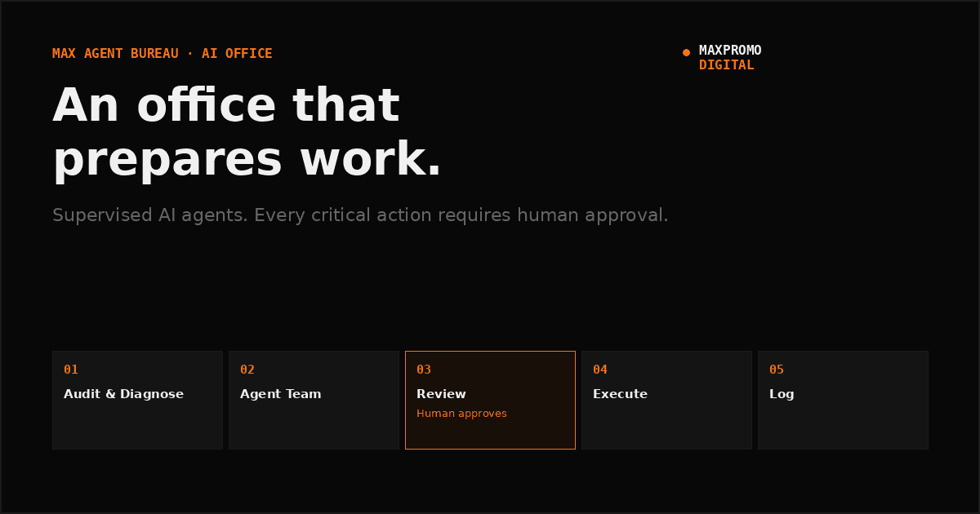Click the subtitle about supervised AI agents
The height and width of the screenshot is (514, 980).
click(x=360, y=215)
